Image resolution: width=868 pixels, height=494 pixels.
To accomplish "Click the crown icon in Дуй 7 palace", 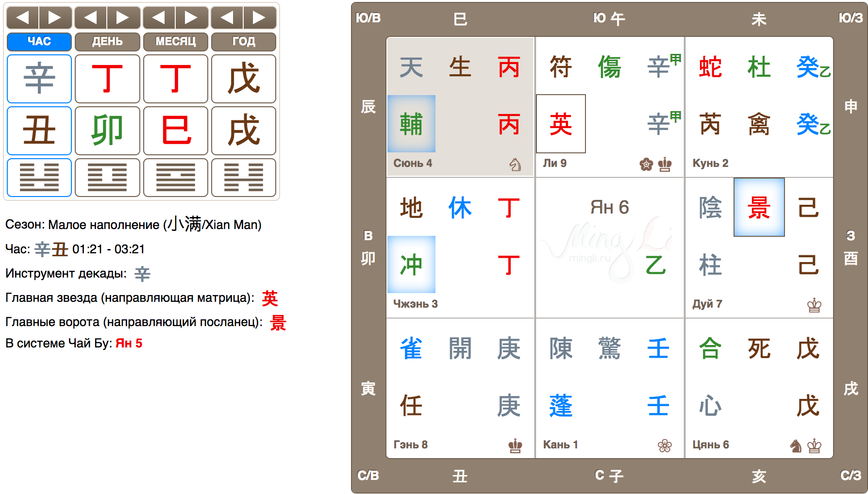I will pos(814,306).
